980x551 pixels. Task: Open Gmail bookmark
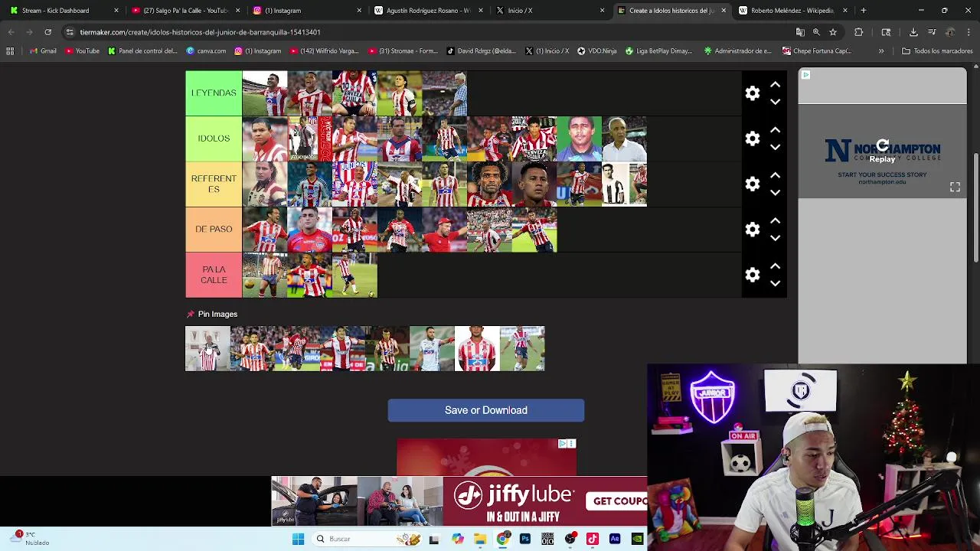click(42, 51)
